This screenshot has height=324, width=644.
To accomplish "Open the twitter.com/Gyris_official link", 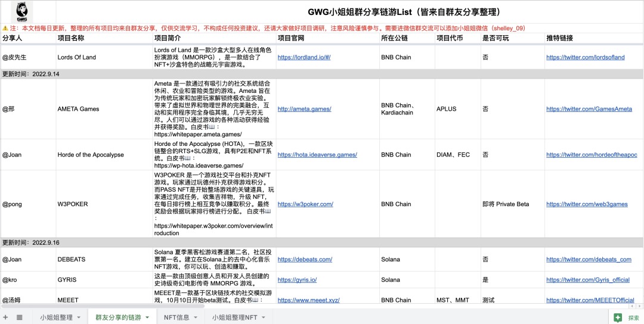I will pos(588,280).
